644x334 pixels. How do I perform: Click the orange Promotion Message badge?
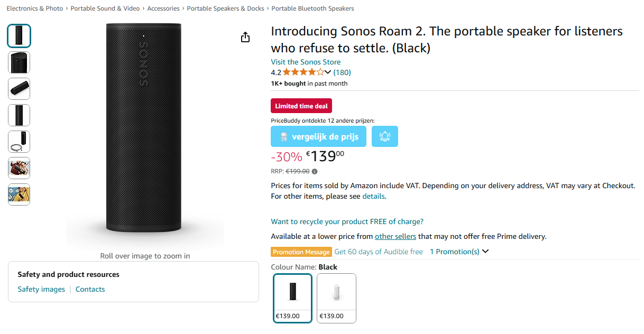click(301, 252)
